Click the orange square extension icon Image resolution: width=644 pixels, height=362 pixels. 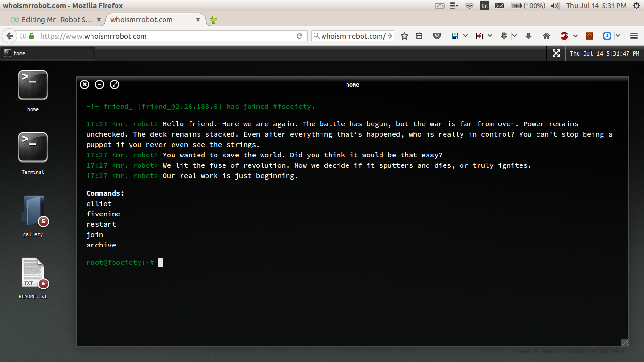pos(589,36)
